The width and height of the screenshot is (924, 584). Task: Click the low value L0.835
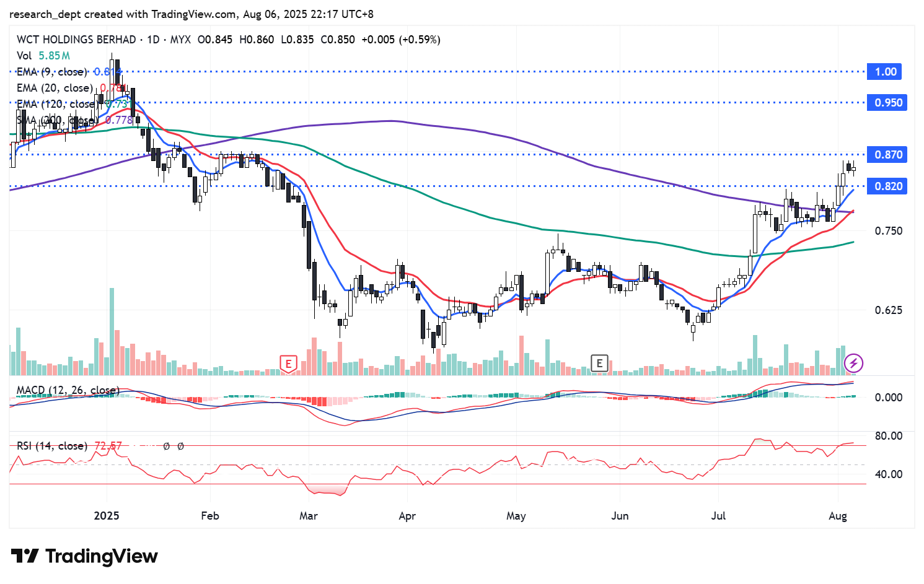(297, 40)
